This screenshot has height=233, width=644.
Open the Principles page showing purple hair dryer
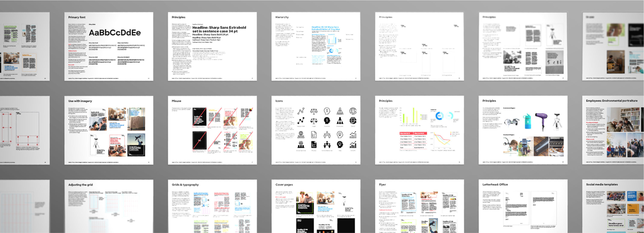point(523,130)
